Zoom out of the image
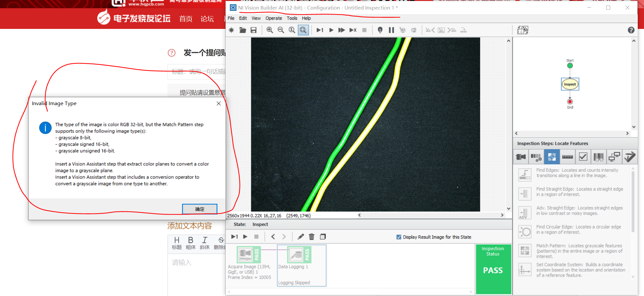The height and width of the screenshot is (296, 644). click(281, 30)
